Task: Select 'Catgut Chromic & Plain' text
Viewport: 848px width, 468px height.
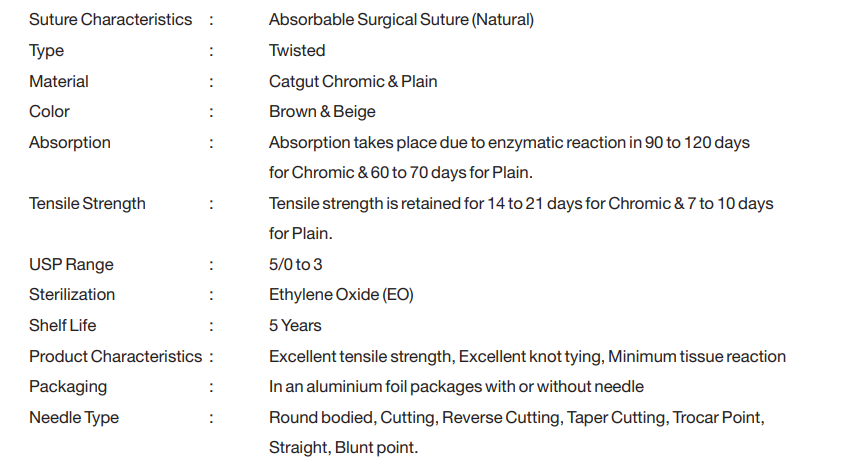Action: [353, 81]
